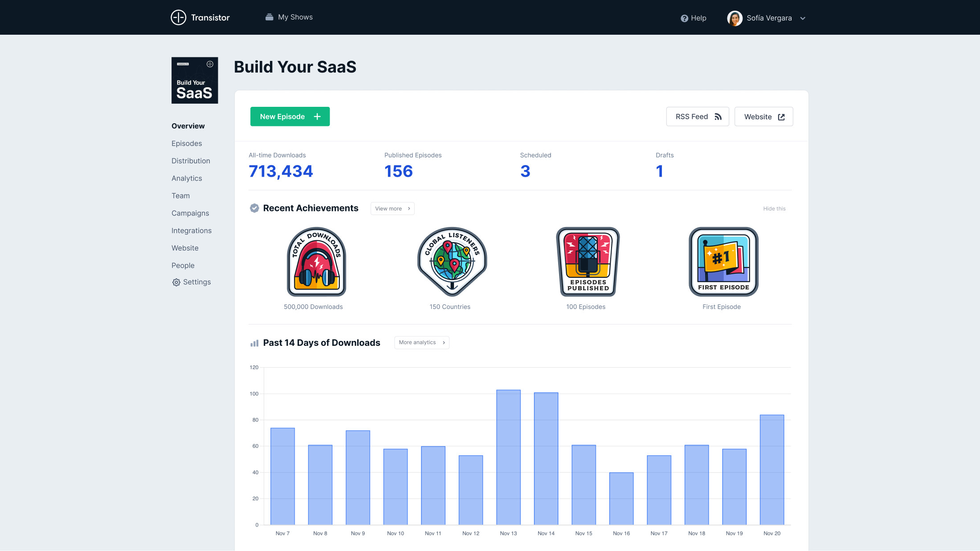The width and height of the screenshot is (980, 551).
Task: Open More analytics link
Action: click(421, 342)
